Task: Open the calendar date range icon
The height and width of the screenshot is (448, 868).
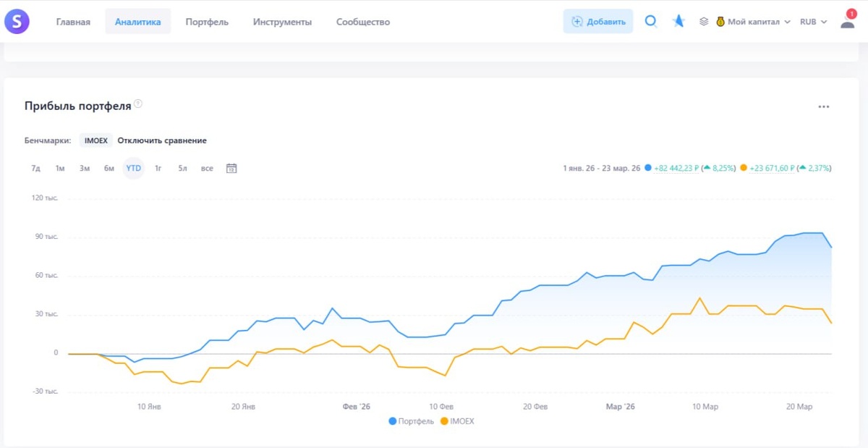Action: click(x=231, y=169)
